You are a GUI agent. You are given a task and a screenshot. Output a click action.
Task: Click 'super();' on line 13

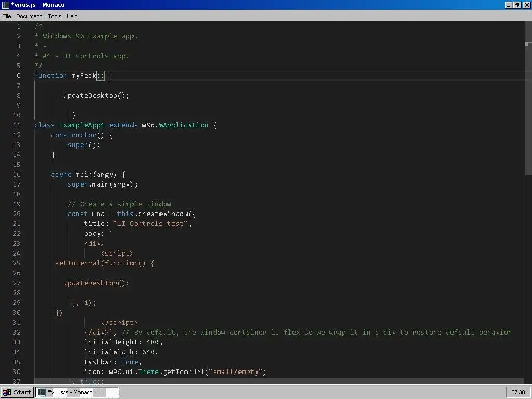pyautogui.click(x=84, y=144)
